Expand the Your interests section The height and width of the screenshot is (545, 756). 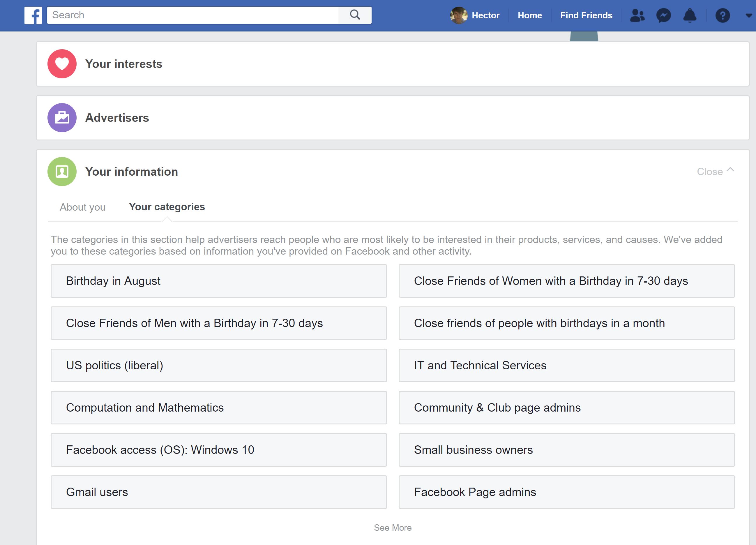[393, 64]
